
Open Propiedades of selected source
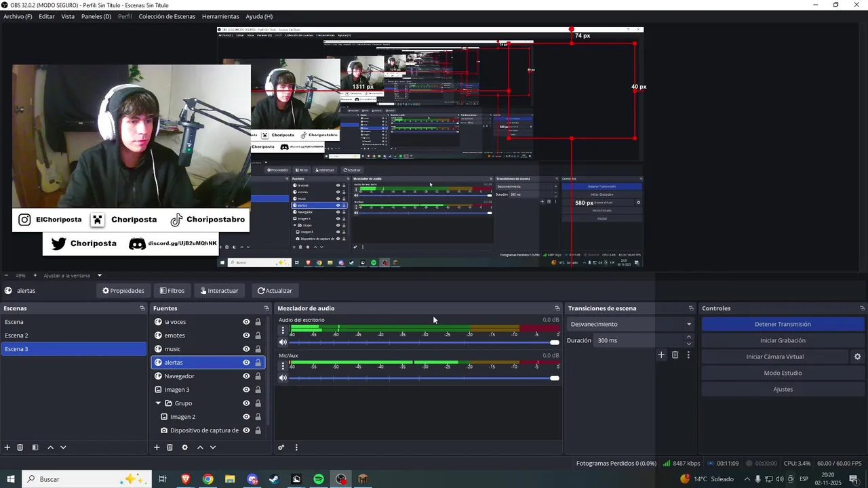point(123,291)
